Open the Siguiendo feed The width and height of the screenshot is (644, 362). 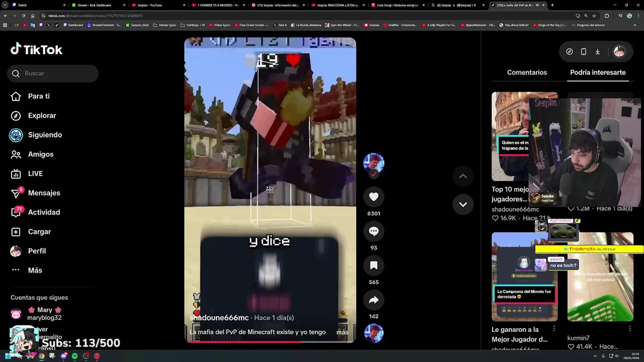click(x=45, y=135)
